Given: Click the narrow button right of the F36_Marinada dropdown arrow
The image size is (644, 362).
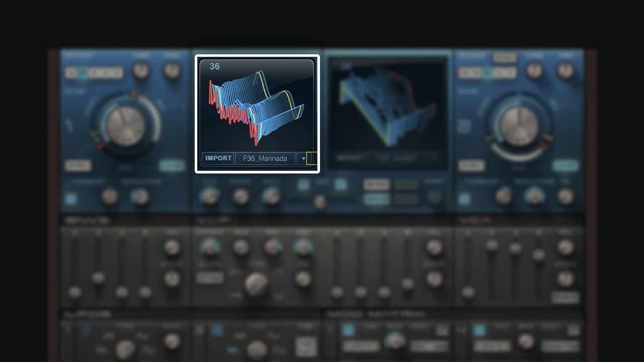Looking at the screenshot, I should coord(311,158).
